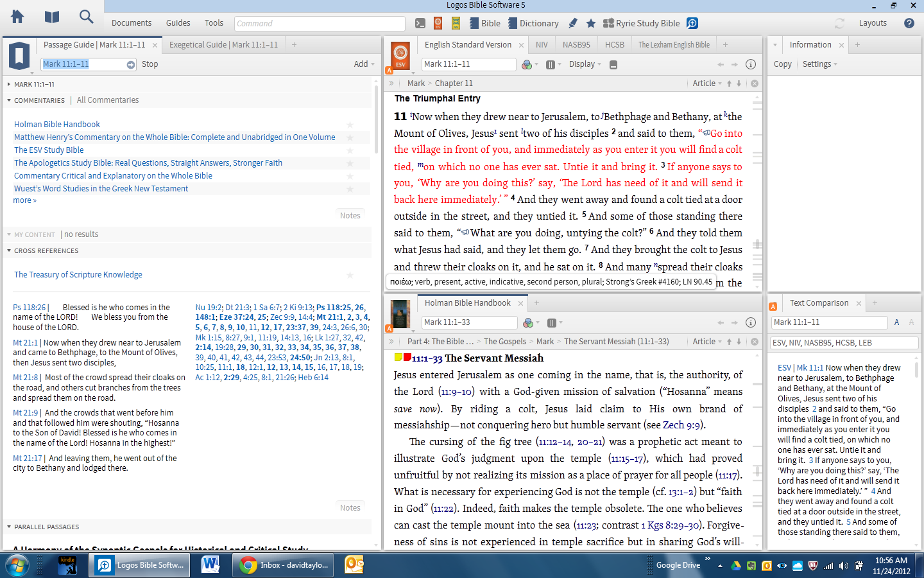924x578 pixels.
Task: Click the go arrow in Passage Guide reference box
Action: (131, 64)
